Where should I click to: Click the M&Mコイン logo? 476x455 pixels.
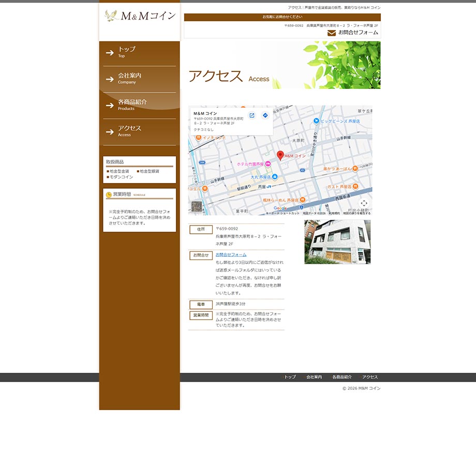[x=140, y=16]
